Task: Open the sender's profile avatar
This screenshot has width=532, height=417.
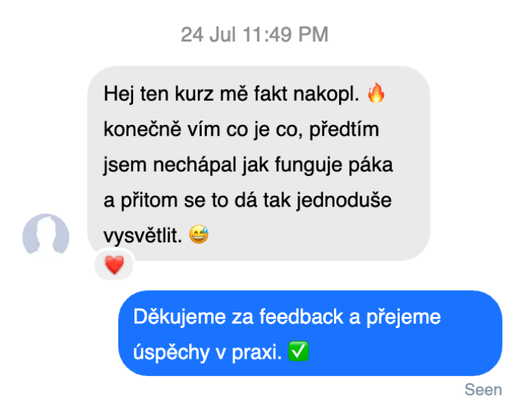Action: point(46,237)
